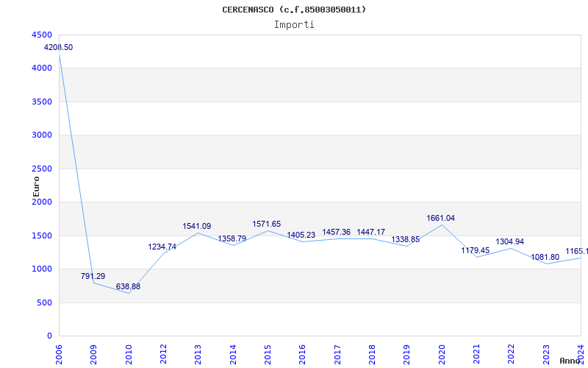Click the 1358.79 data label

232,238
